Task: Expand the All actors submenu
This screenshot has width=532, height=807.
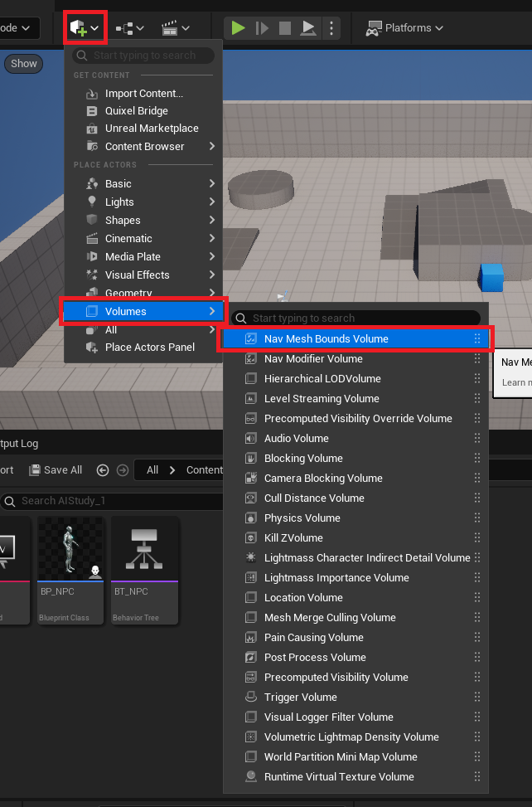Action: point(143,330)
